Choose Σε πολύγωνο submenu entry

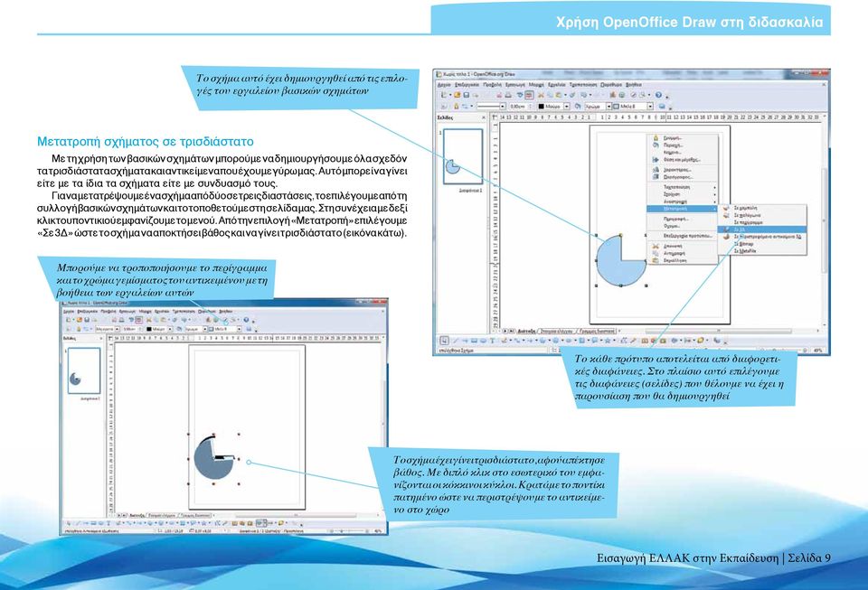[x=761, y=215]
